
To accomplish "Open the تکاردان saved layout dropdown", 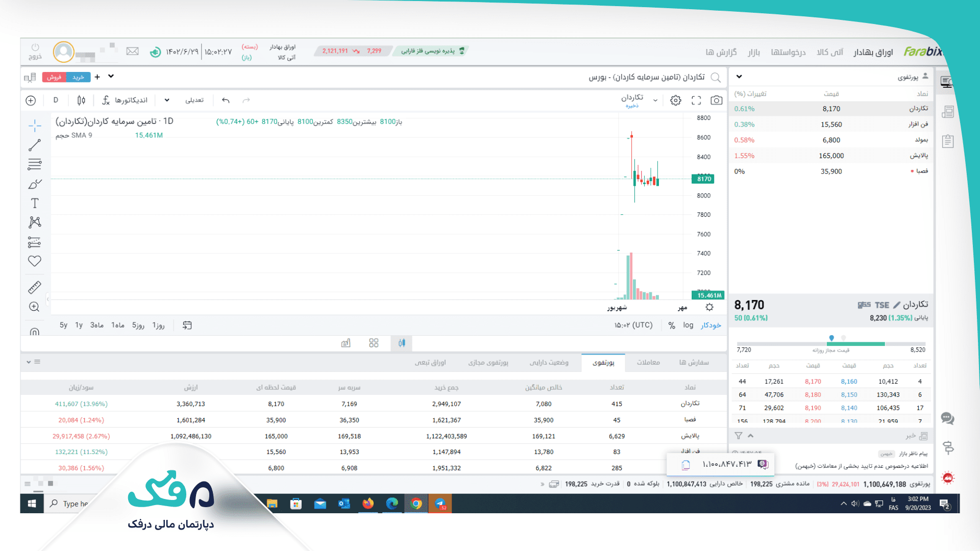I will click(655, 101).
